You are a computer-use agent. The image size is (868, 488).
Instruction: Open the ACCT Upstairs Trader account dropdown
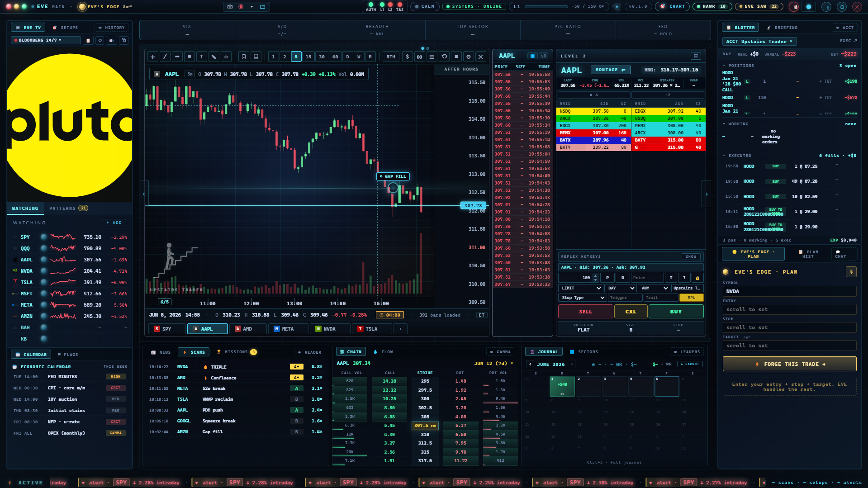759,42
